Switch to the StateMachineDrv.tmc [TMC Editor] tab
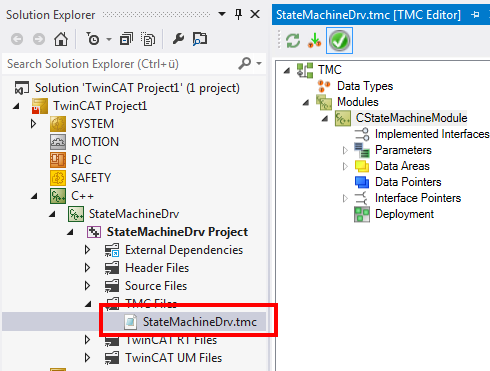Viewport: 490px width, 371px height. click(x=368, y=15)
